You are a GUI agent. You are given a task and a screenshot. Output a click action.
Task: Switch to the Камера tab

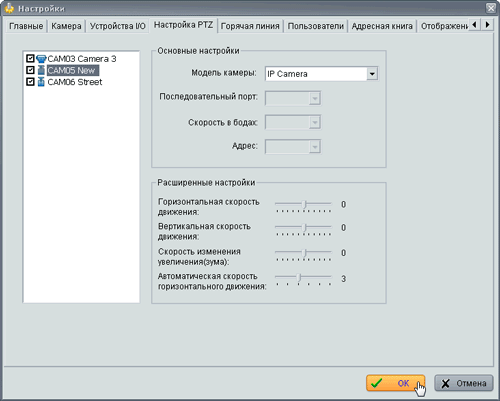pyautogui.click(x=66, y=26)
